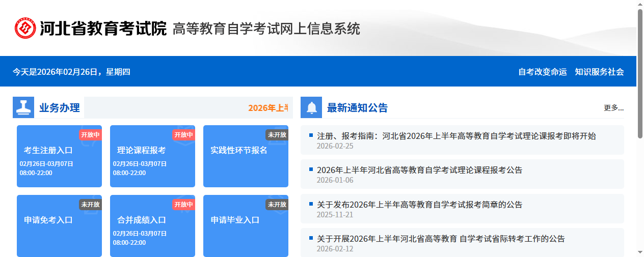Viewport: 644px width, 257px height.
Task: Click the bell icon beside 最新通知公告
Action: click(x=311, y=107)
